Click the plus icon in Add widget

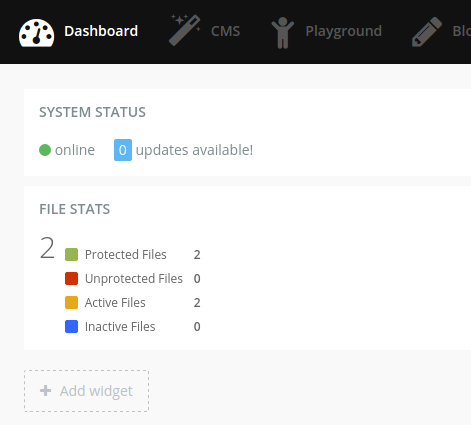(46, 390)
